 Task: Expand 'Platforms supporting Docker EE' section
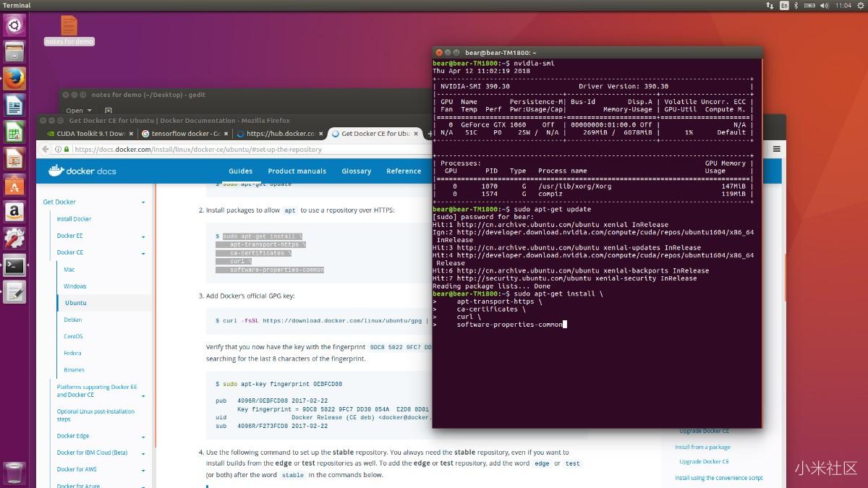(x=143, y=395)
